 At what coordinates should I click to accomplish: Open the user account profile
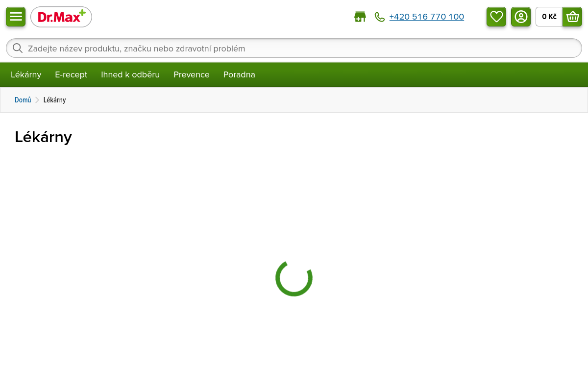click(x=521, y=17)
